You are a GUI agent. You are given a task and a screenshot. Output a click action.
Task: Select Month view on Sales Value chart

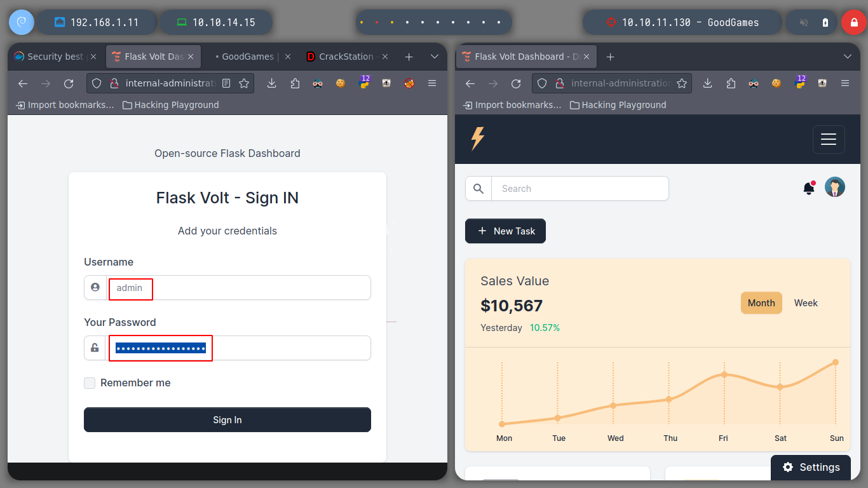coord(761,303)
